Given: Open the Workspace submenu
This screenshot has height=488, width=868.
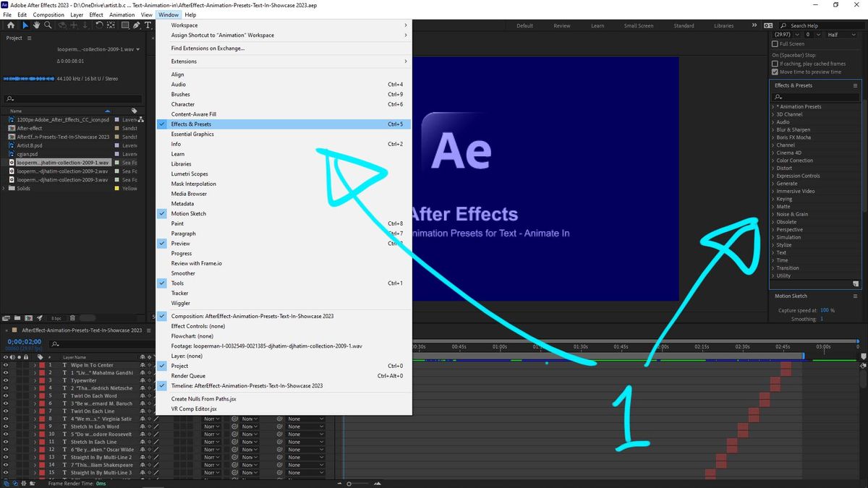Looking at the screenshot, I should pyautogui.click(x=284, y=25).
